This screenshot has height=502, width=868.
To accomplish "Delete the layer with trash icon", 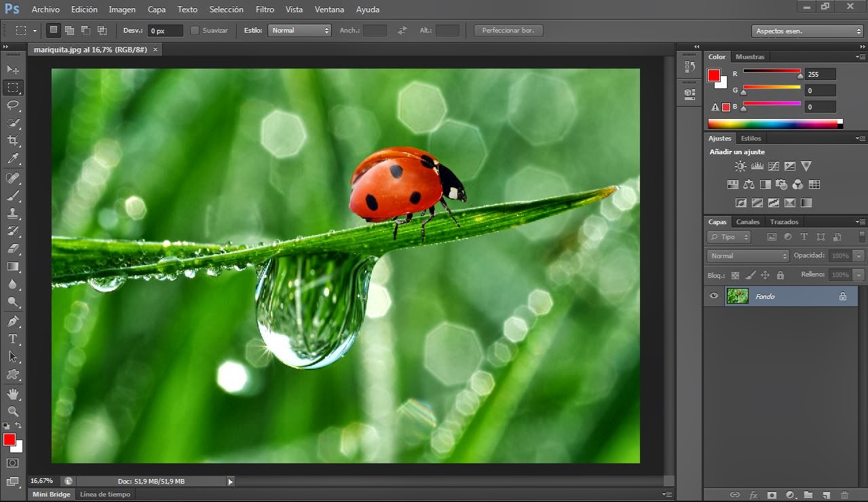I will (844, 495).
